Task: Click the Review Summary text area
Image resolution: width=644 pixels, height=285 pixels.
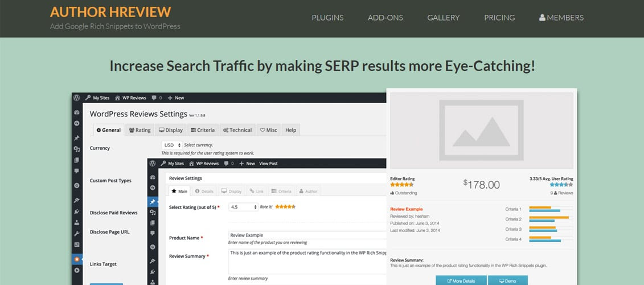Action: (307, 261)
